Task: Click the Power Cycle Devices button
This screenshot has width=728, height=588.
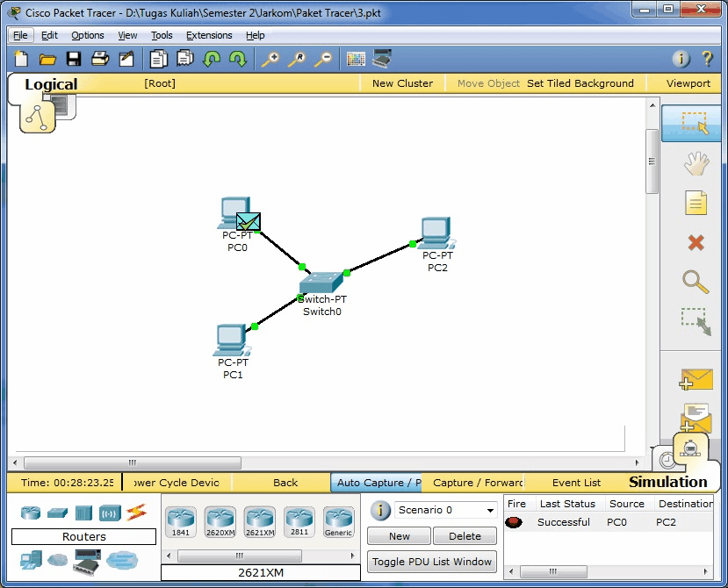Action: coord(177,483)
